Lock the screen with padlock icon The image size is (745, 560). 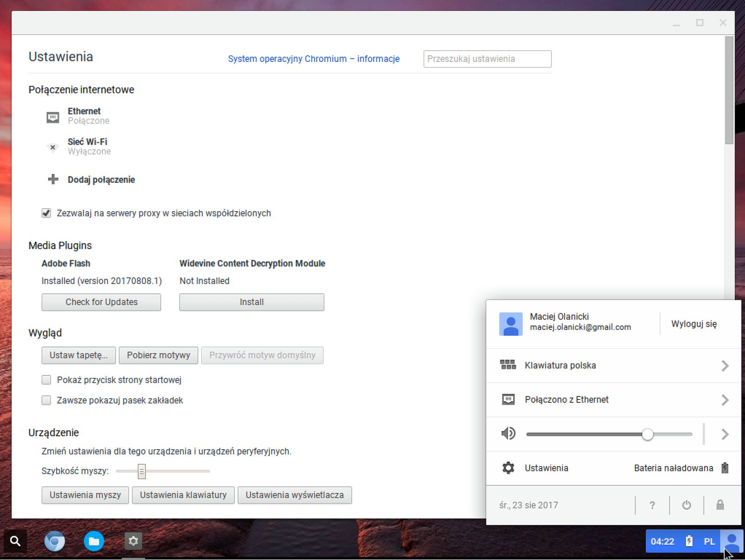[x=720, y=505]
